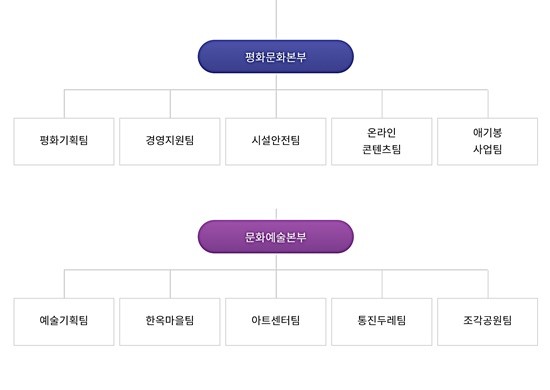Select the 통진두레팀 box
The width and height of the screenshot is (550, 390).
[382, 322]
